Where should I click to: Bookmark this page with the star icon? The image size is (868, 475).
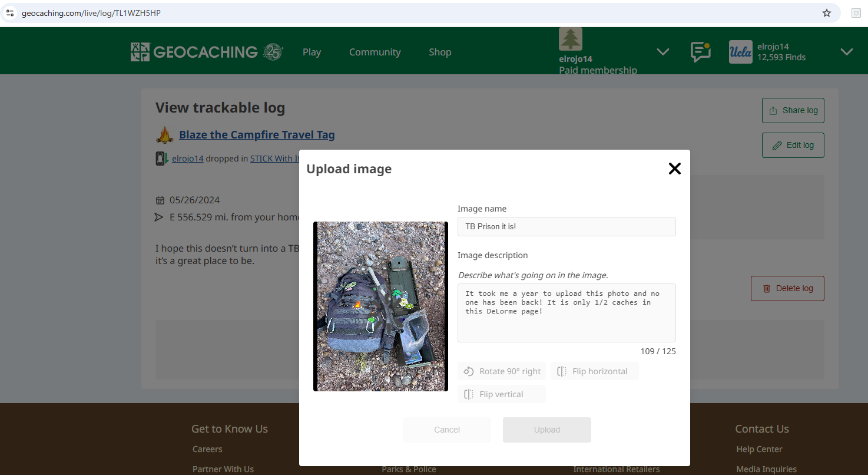[x=827, y=13]
